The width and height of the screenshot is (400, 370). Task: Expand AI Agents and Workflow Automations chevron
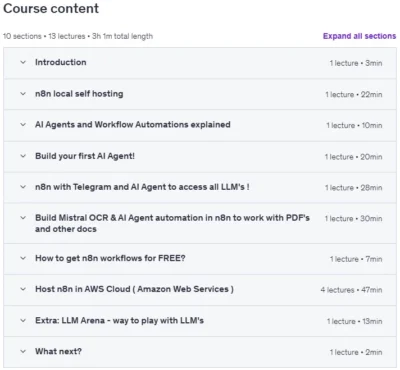coord(23,125)
